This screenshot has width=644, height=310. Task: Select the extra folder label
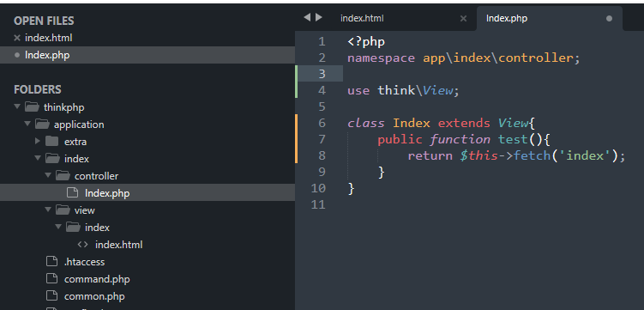(x=75, y=142)
